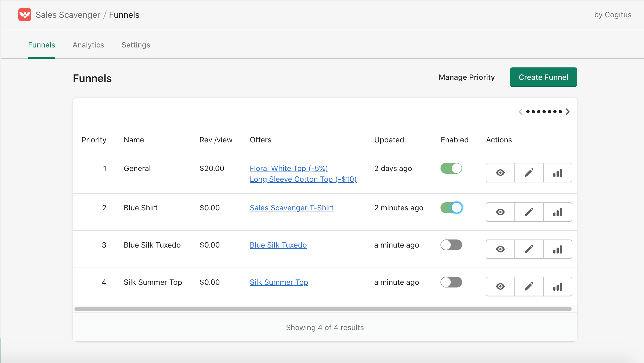The image size is (644, 363).
Task: Open the Analytics tab
Action: point(88,45)
